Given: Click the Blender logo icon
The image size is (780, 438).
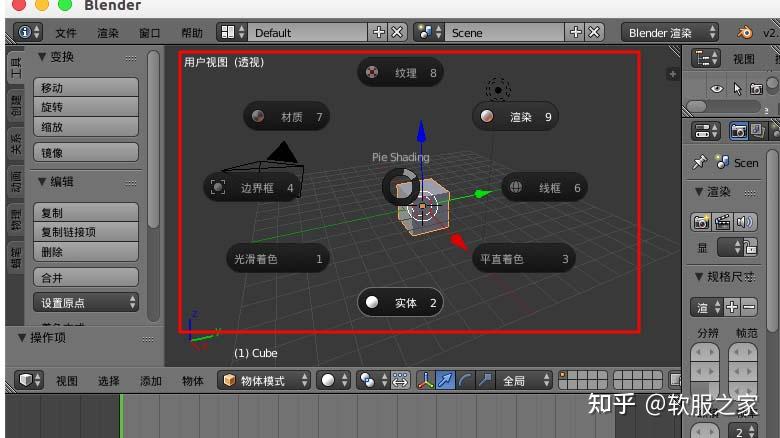Looking at the screenshot, I should point(744,32).
